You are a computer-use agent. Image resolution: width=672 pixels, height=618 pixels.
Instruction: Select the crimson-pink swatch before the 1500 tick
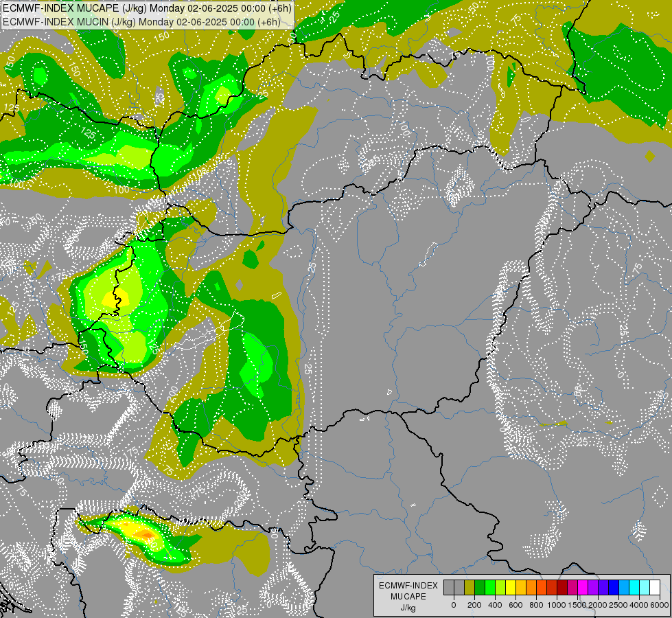pos(572,587)
